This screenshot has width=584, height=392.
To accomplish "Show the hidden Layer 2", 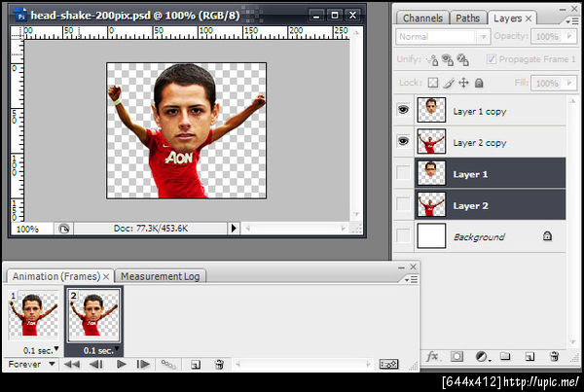I will 403,204.
